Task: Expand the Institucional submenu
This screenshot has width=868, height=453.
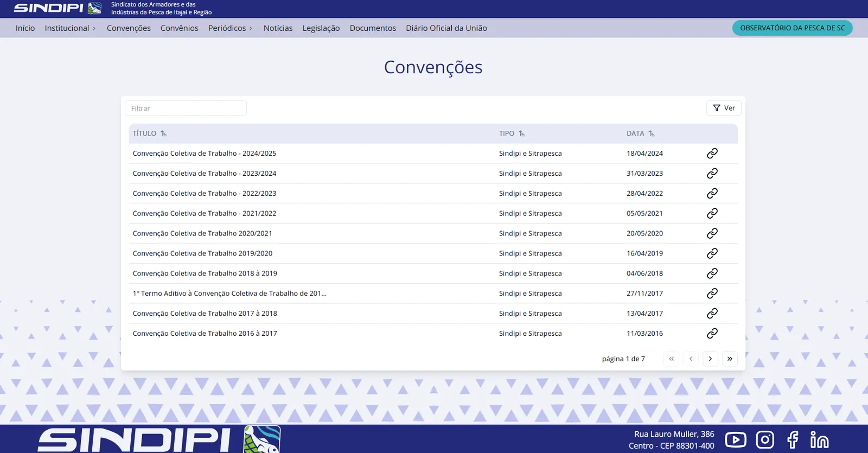Action: coord(70,28)
